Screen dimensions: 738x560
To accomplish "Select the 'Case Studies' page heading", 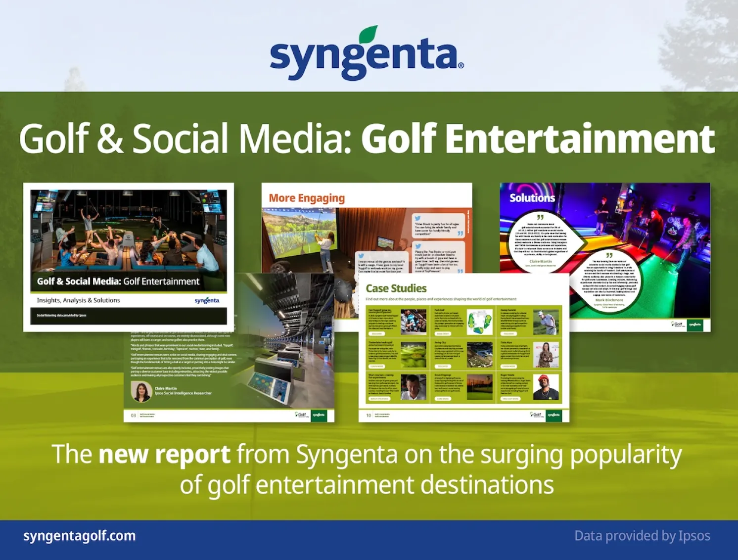I will 396,288.
